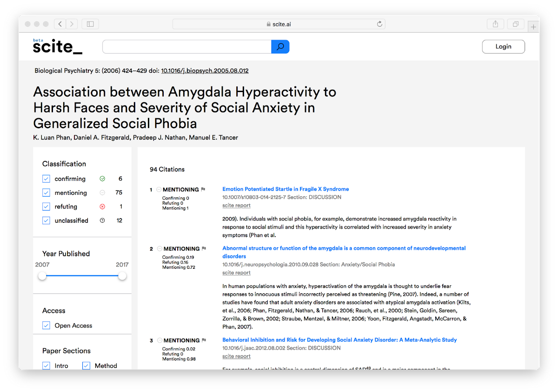Click into the scite search field
The height and width of the screenshot is (392, 558).
[x=186, y=47]
